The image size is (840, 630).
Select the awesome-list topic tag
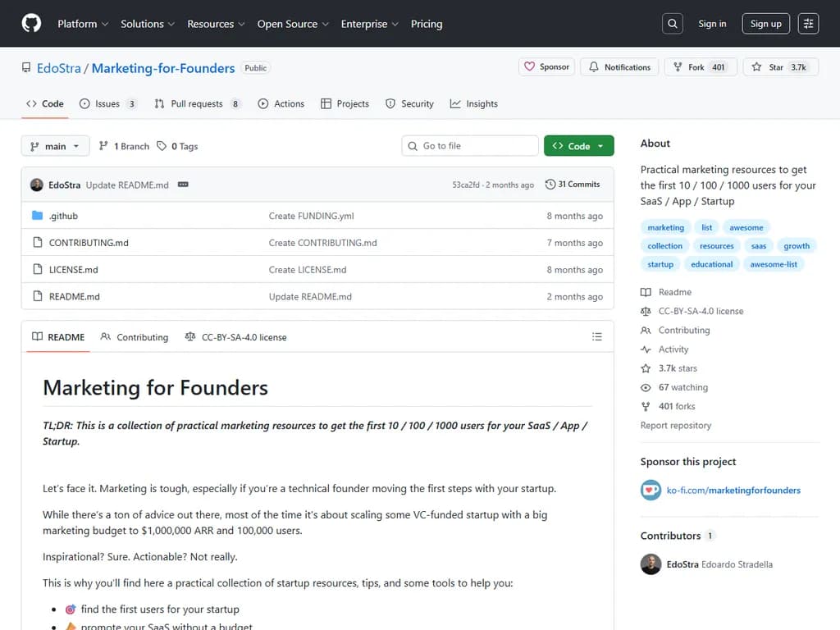[x=773, y=264]
